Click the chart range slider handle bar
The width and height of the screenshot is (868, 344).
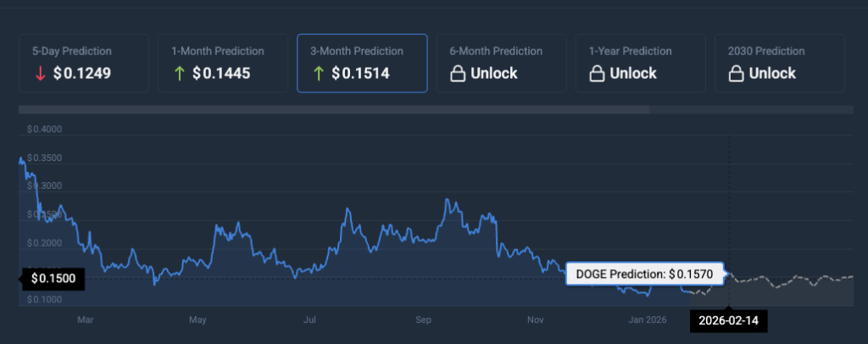[x=334, y=109]
